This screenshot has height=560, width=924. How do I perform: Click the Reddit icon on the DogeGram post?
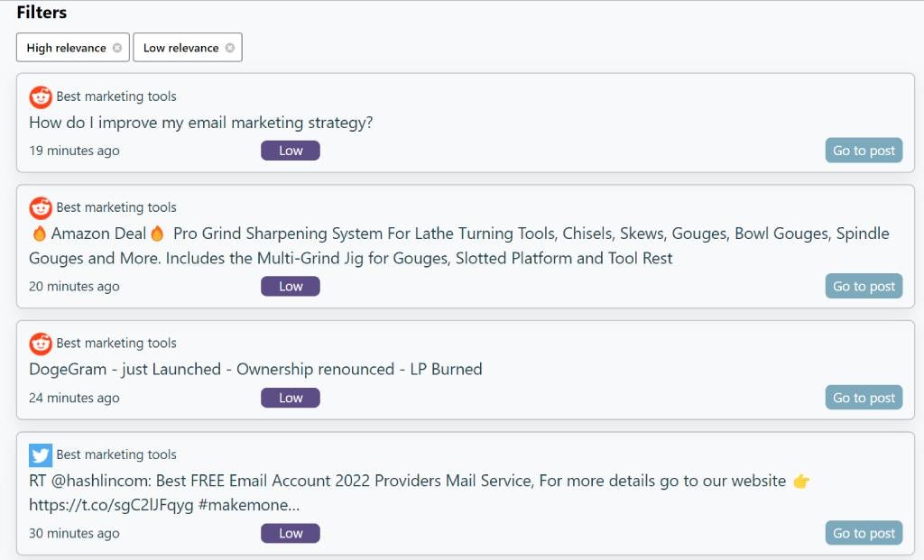[40, 343]
